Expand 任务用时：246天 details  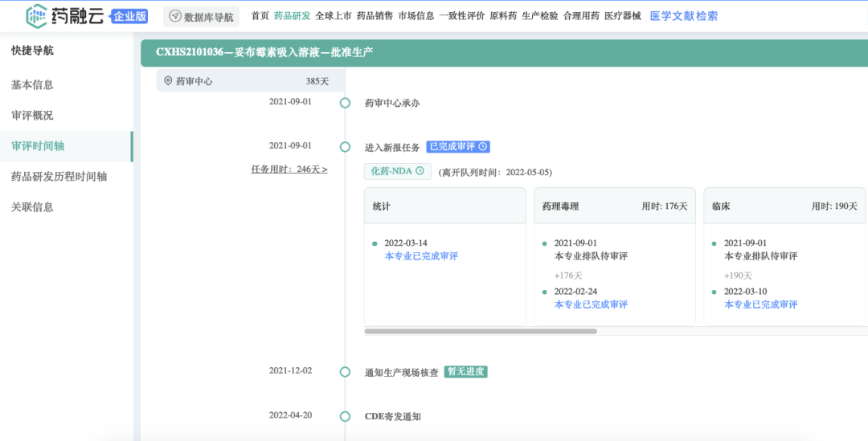(x=289, y=169)
